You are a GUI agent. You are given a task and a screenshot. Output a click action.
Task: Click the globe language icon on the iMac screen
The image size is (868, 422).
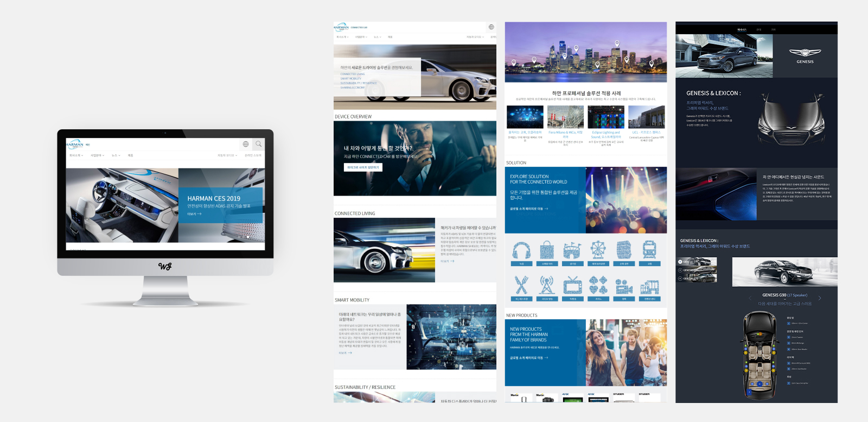[246, 144]
